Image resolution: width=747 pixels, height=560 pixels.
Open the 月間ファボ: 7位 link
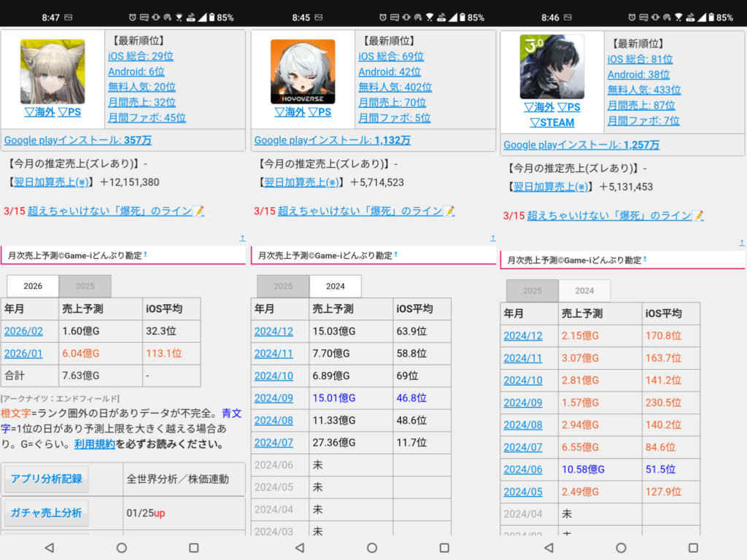[x=643, y=120]
